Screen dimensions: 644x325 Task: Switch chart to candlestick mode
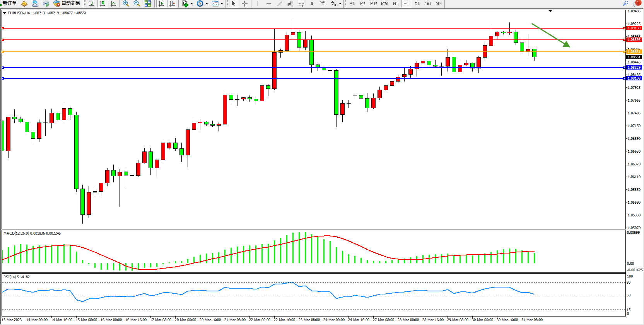click(102, 3)
